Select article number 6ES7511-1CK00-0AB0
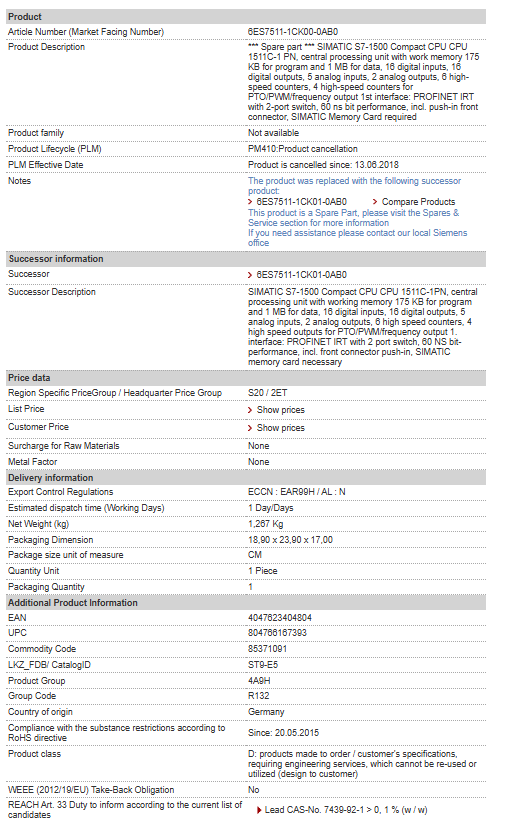 point(293,32)
